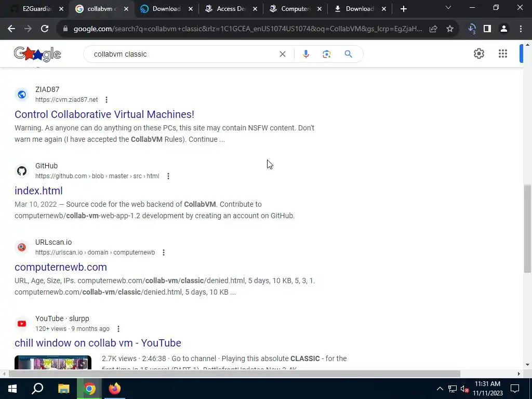Open File Explorer from taskbar

click(63, 389)
